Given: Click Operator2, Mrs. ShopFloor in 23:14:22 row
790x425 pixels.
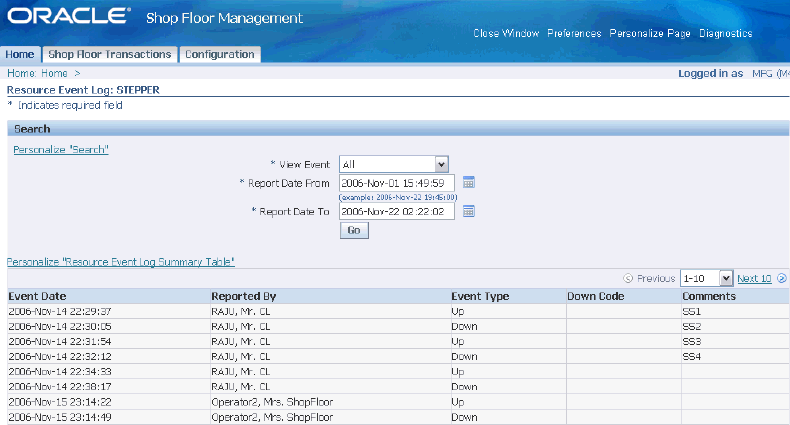Looking at the screenshot, I should [x=272, y=402].
